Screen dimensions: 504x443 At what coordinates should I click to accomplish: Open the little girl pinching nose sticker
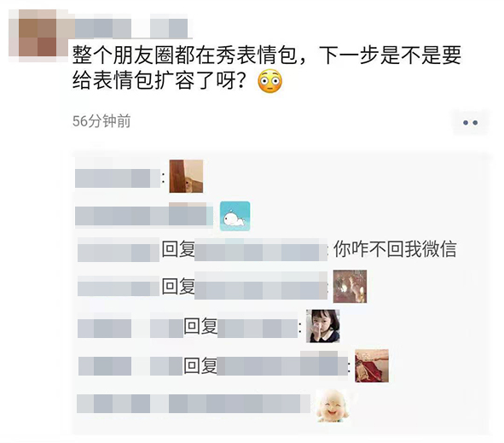(x=323, y=326)
